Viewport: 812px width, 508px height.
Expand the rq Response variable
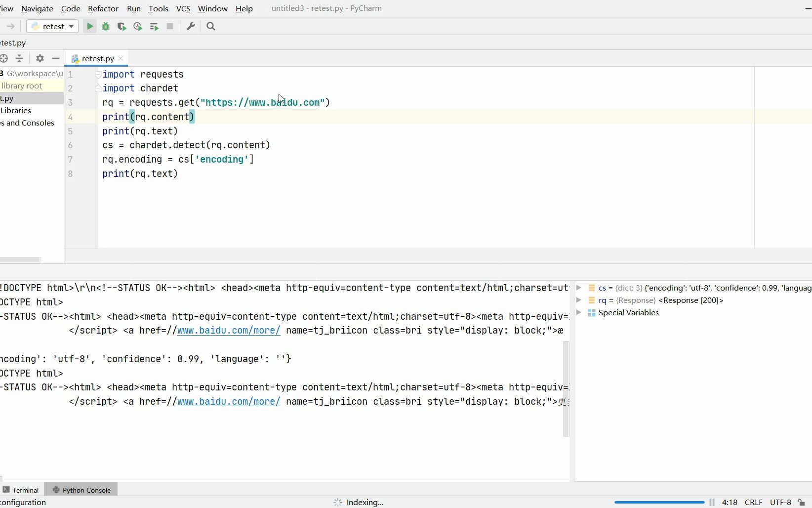[579, 300]
